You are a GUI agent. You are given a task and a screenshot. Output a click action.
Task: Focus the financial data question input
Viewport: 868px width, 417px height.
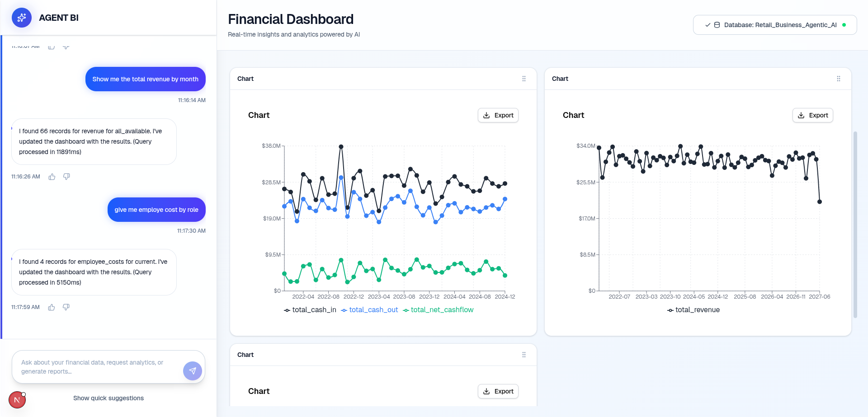(97, 367)
